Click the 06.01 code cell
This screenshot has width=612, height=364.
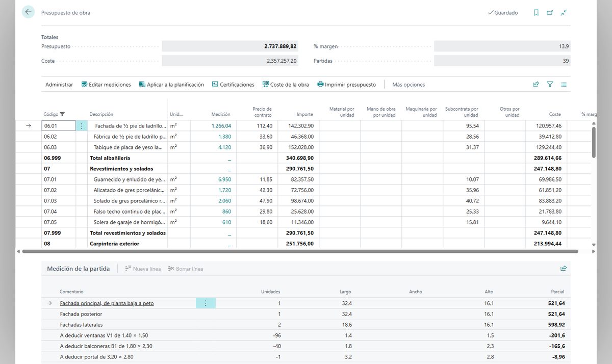58,126
